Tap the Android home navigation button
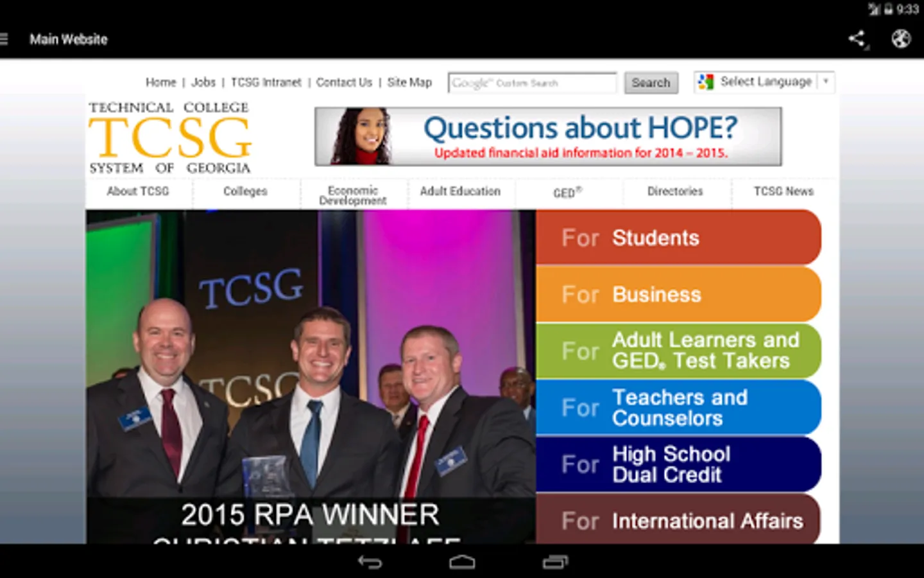Image resolution: width=924 pixels, height=578 pixels. pos(462,562)
